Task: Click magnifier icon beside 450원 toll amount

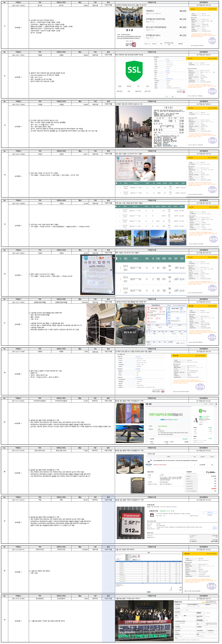Action: 179,188
